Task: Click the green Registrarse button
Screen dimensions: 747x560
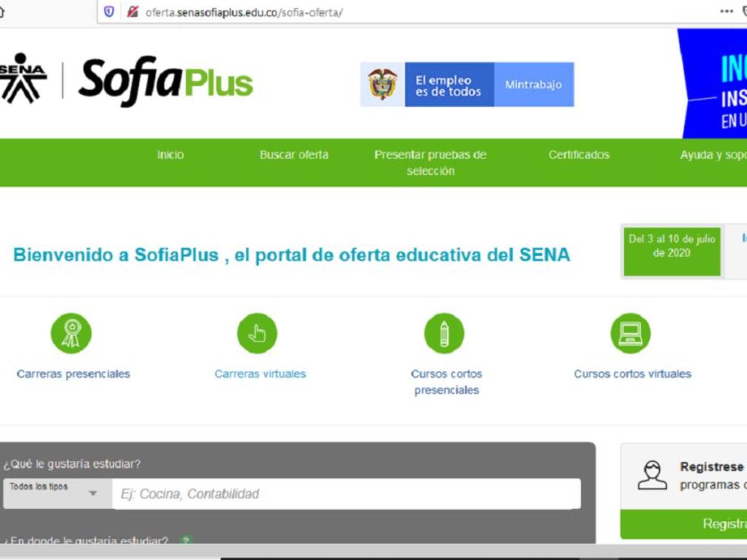Action: (684, 524)
